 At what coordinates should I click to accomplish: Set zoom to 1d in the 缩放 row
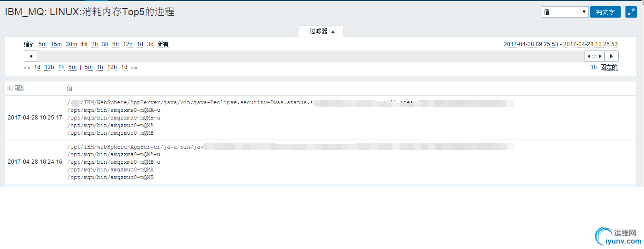click(x=140, y=44)
